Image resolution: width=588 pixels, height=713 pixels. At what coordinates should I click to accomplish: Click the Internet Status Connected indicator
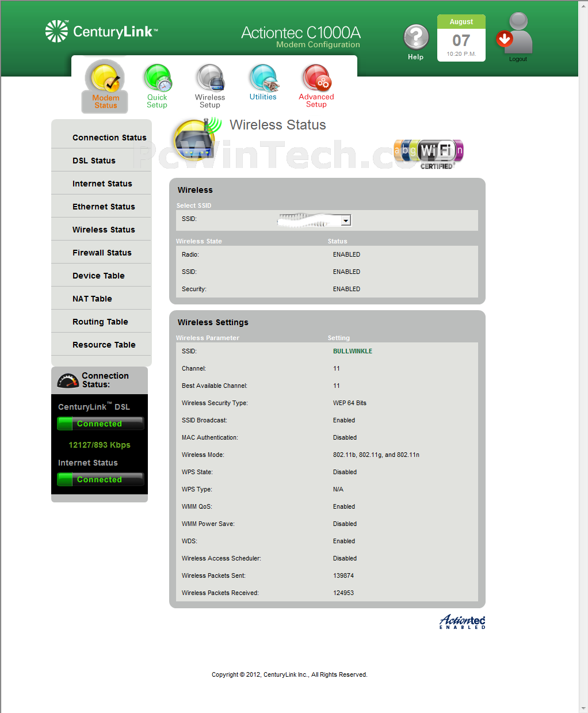(x=100, y=479)
